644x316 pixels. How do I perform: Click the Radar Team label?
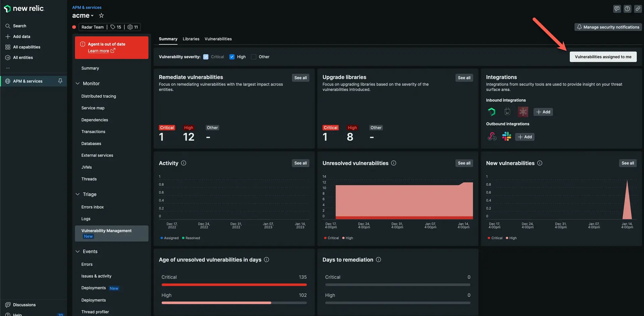tap(93, 27)
